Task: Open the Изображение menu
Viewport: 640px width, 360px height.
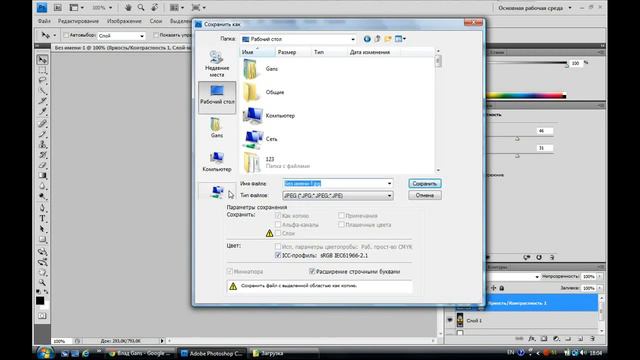Action: (x=124, y=21)
